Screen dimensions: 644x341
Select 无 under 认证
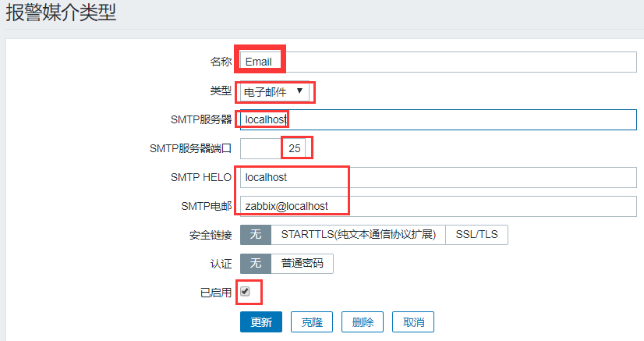256,263
